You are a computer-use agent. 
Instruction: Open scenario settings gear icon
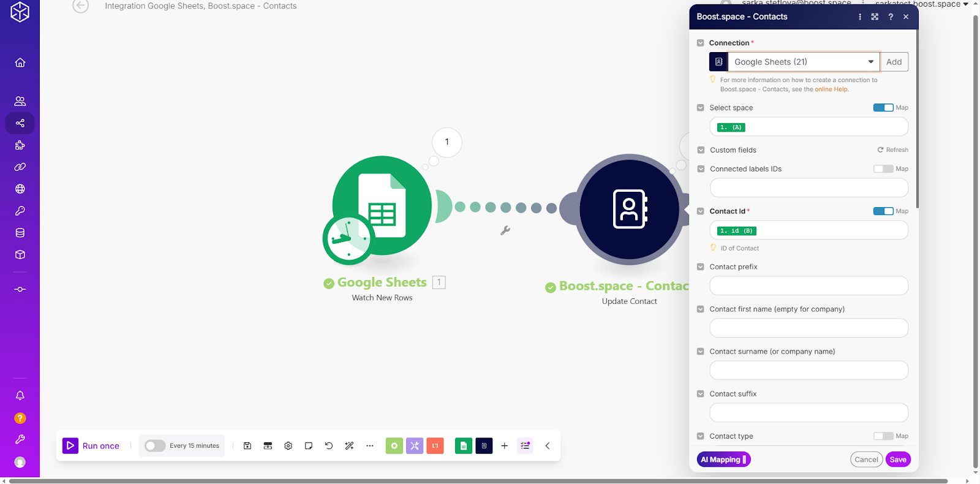coord(288,446)
